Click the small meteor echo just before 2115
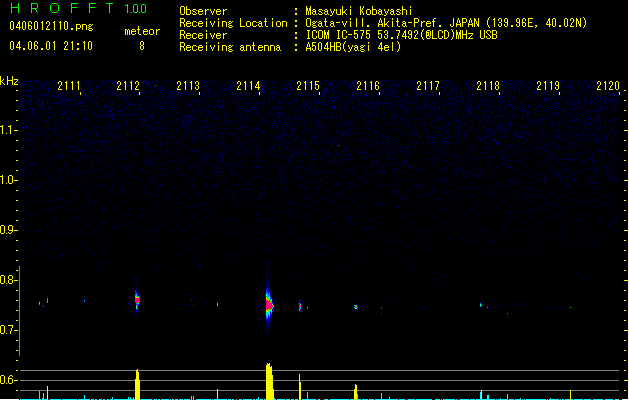The width and height of the screenshot is (629, 400). coord(300,307)
